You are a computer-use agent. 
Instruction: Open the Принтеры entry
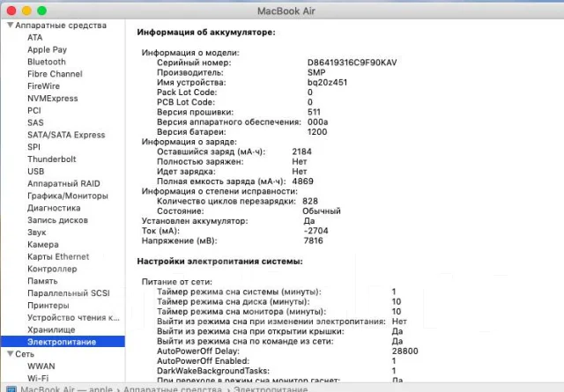coord(48,306)
